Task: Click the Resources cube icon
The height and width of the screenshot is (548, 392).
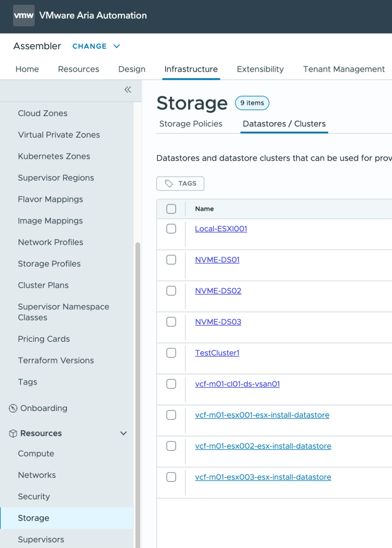Action: click(x=13, y=433)
